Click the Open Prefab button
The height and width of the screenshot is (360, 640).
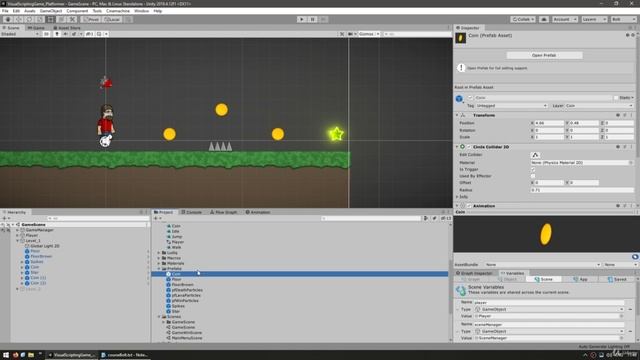[x=544, y=55]
